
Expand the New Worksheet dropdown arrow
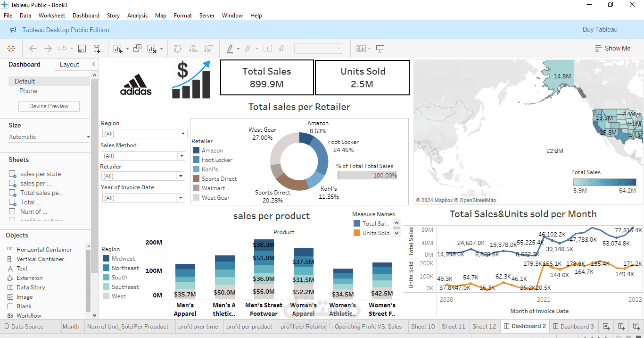click(127, 49)
